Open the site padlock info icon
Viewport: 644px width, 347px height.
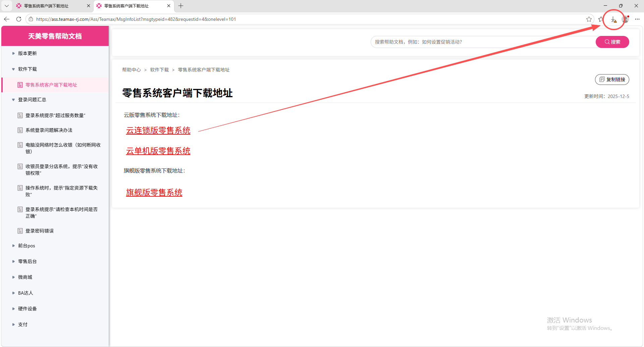(31, 19)
